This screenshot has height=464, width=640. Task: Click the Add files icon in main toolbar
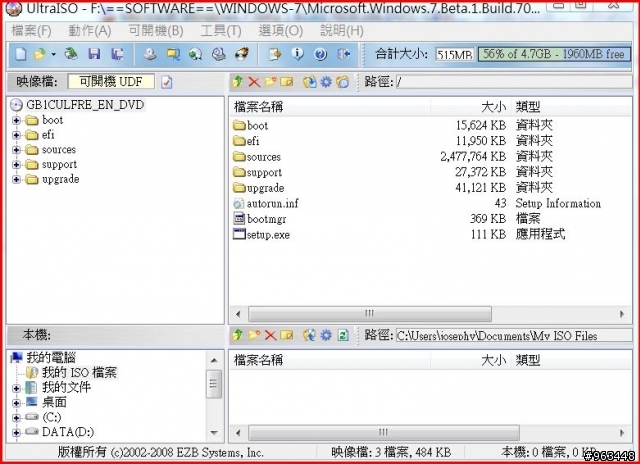pos(275,54)
